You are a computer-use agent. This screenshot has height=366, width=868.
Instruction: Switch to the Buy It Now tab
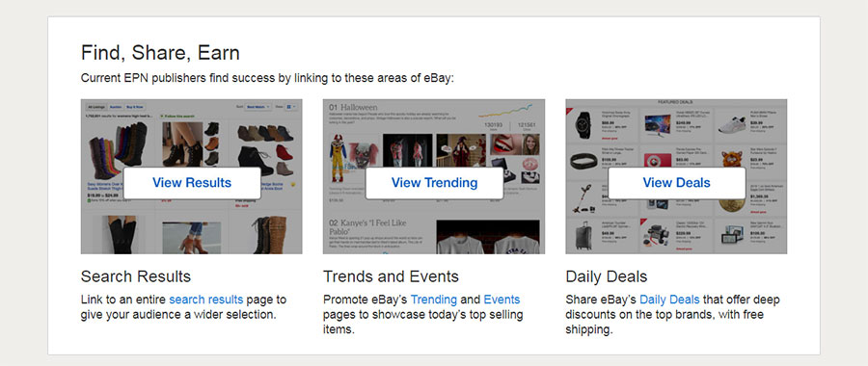(134, 107)
